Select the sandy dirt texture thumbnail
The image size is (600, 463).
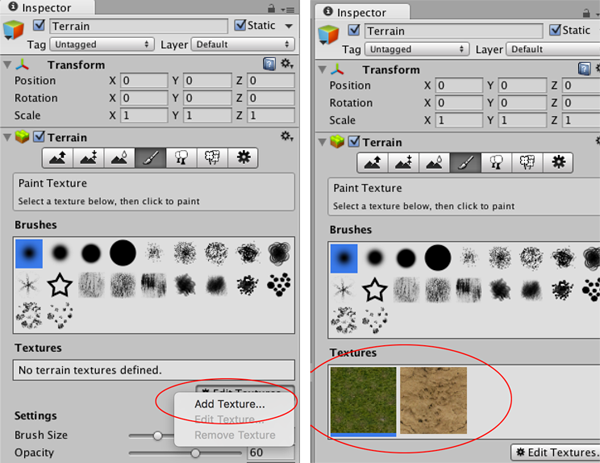[x=434, y=401]
